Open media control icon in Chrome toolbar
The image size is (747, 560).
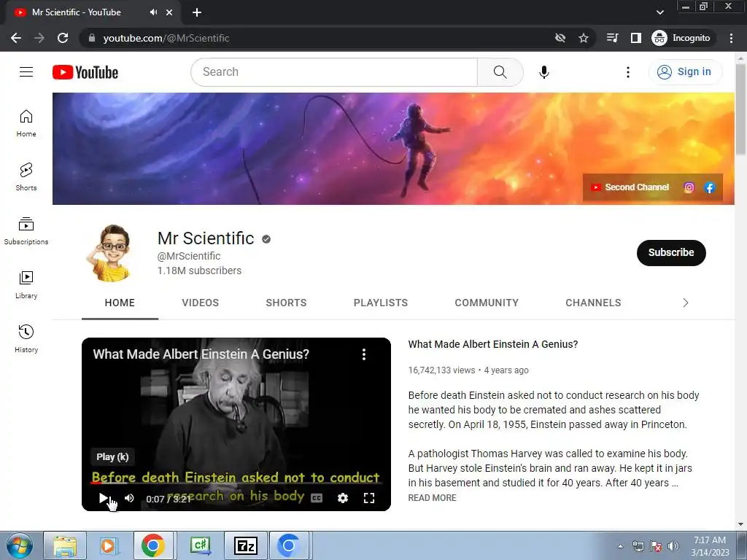click(x=612, y=38)
